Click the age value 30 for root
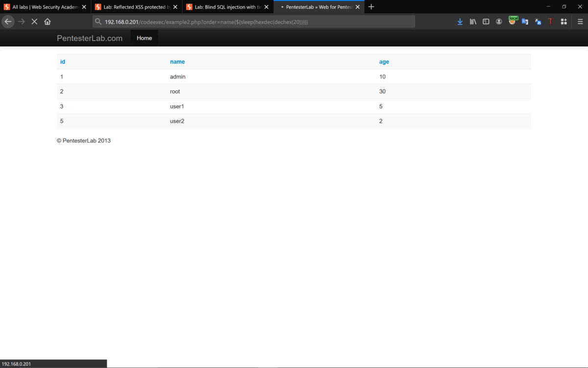Image resolution: width=588 pixels, height=368 pixels. (x=382, y=91)
